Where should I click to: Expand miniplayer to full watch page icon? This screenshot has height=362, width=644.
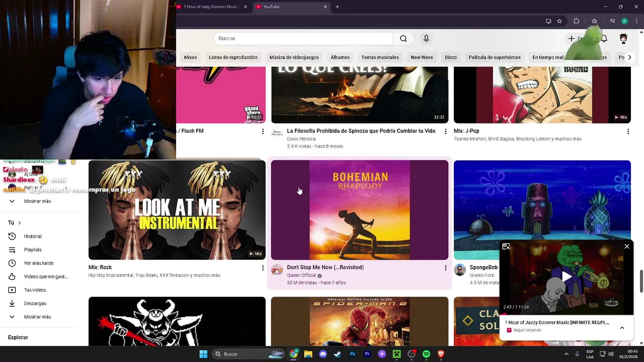point(506,246)
